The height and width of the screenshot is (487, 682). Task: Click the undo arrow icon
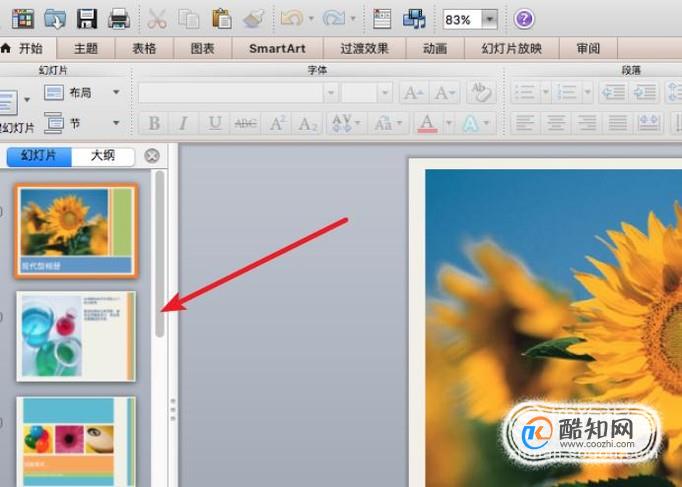(x=292, y=18)
